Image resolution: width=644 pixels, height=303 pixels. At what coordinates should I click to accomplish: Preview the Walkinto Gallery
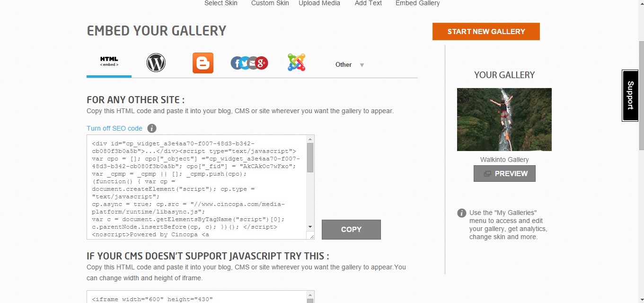pos(504,174)
